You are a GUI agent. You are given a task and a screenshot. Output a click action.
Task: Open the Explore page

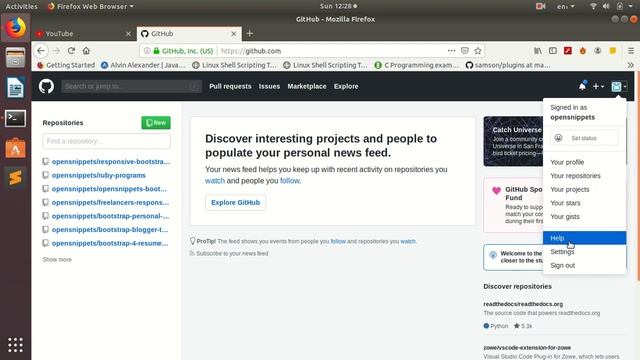(346, 86)
